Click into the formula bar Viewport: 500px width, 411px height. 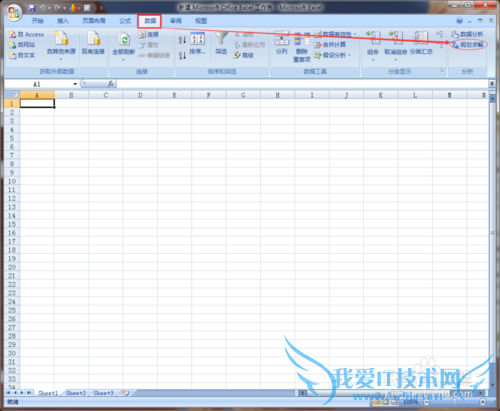(x=302, y=84)
